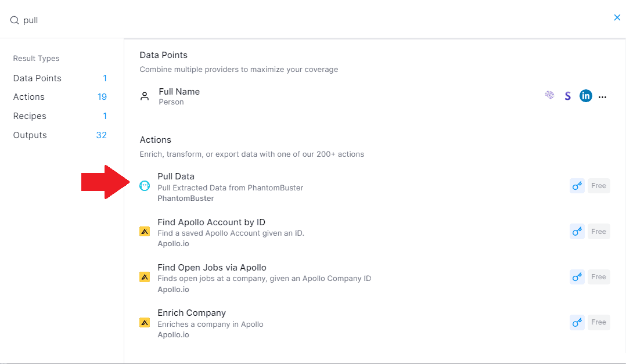The height and width of the screenshot is (364, 626).
Task: Click the Actions count '19'
Action: 102,97
